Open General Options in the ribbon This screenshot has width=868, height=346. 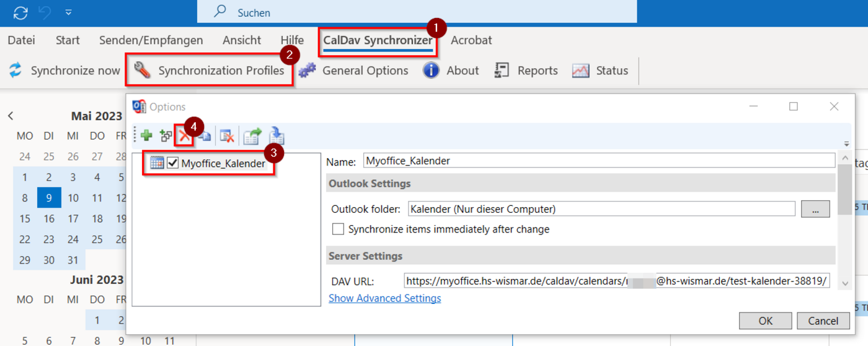353,71
